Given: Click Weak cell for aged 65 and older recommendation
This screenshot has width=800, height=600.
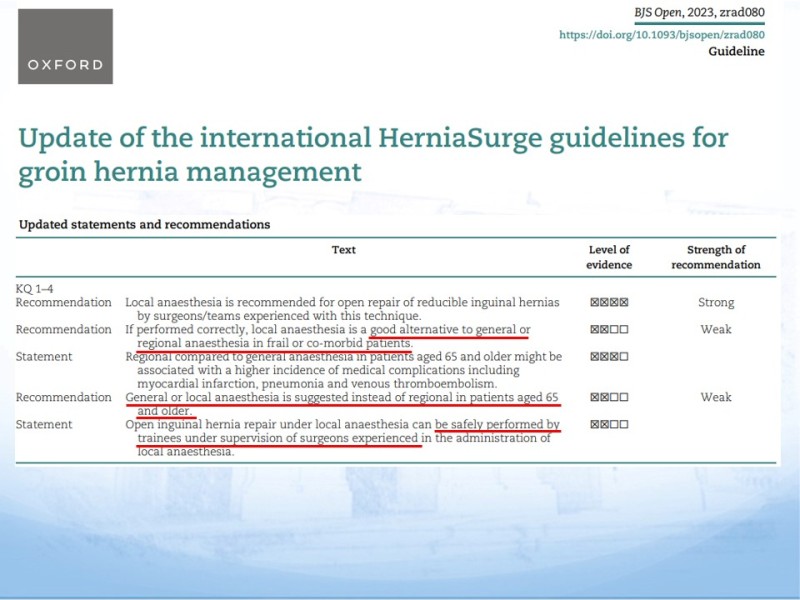Looking at the screenshot, I should point(716,397).
